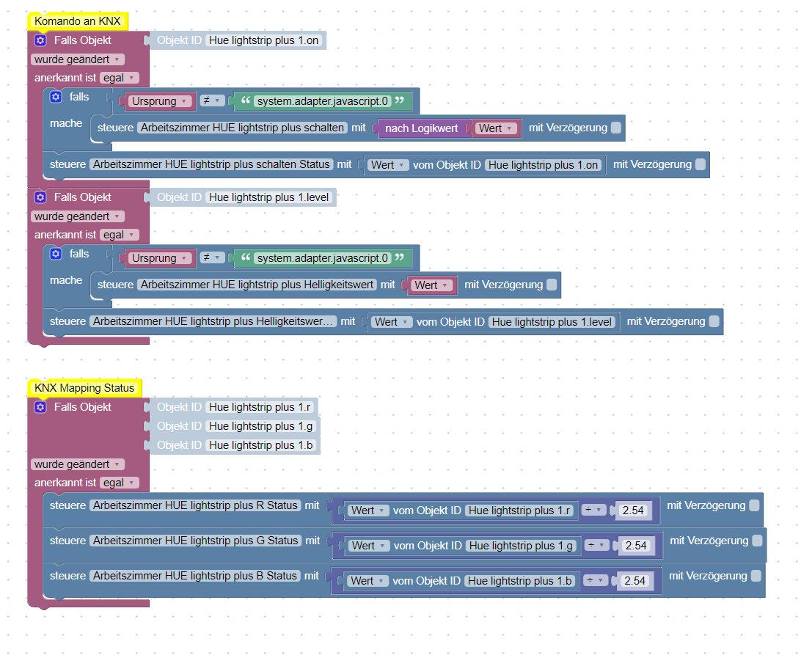The height and width of the screenshot is (655, 812).
Task: Select source ID 'Hue lightstrip plus 1.on' in Status row
Action: pos(544,165)
